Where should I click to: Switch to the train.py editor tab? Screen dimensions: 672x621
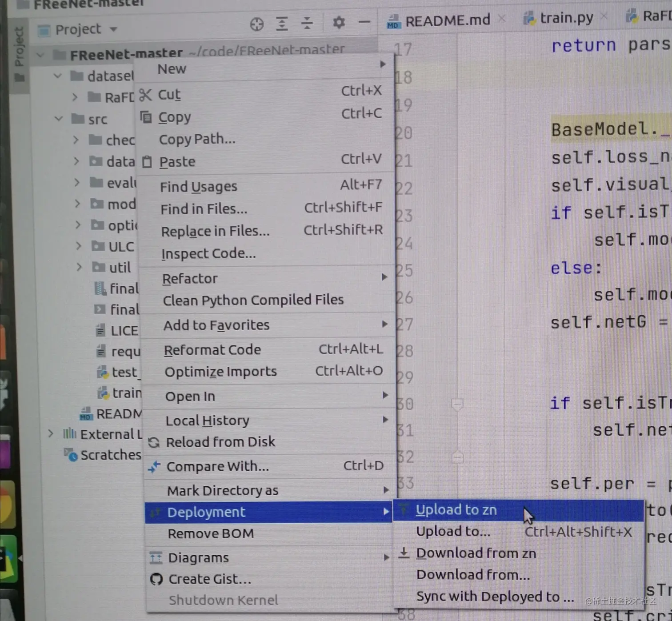click(564, 18)
